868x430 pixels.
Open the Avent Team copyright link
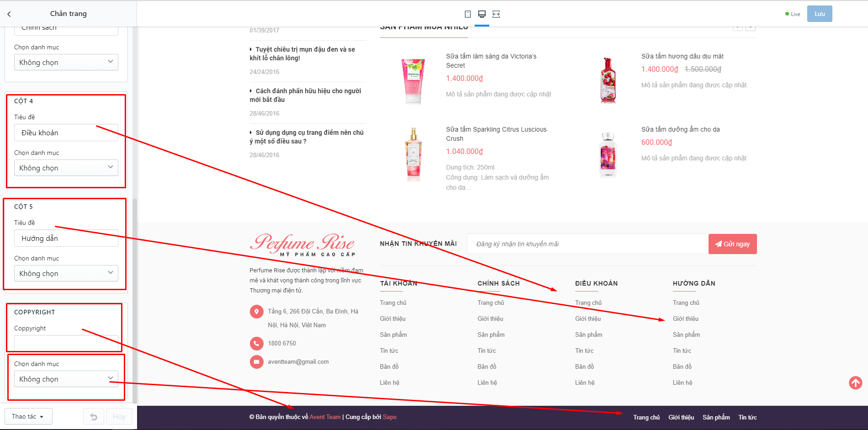pos(325,417)
